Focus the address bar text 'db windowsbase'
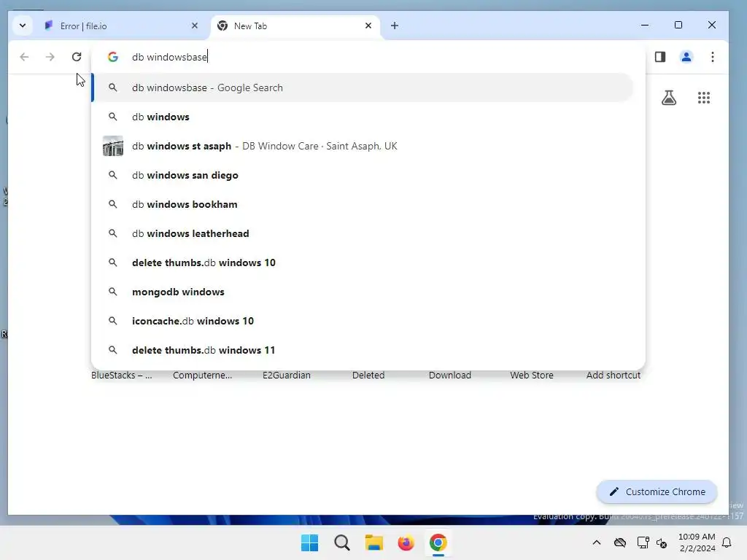This screenshot has width=747, height=560. click(169, 57)
